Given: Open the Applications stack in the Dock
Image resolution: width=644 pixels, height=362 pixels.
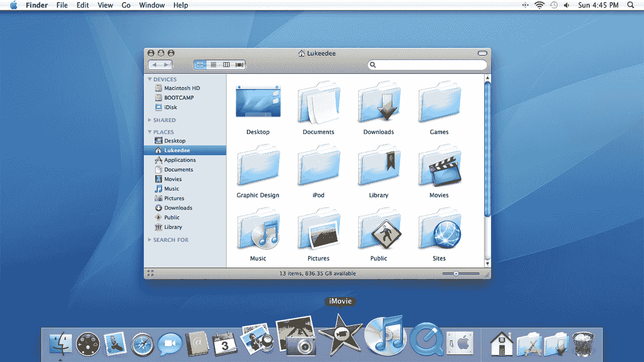Looking at the screenshot, I should 529,344.
